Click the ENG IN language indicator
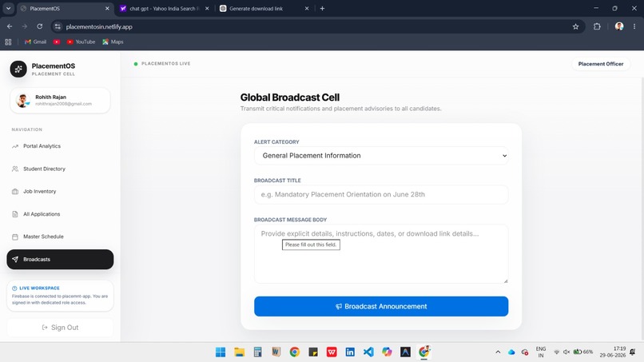 (x=541, y=352)
